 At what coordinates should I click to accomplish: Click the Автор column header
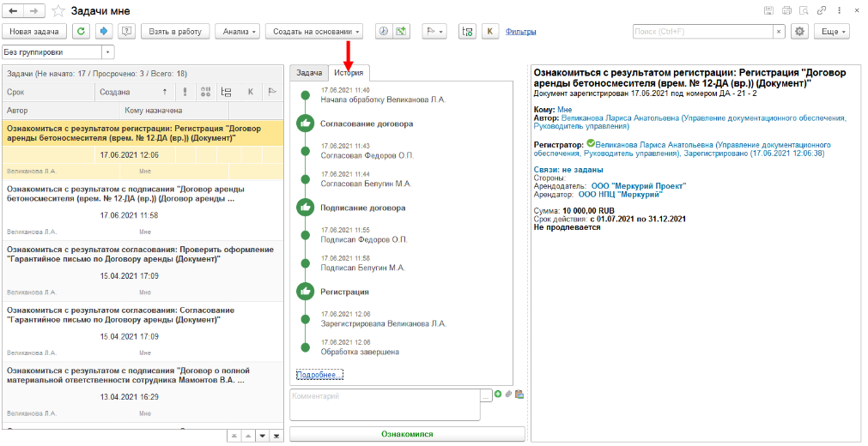coord(62,110)
